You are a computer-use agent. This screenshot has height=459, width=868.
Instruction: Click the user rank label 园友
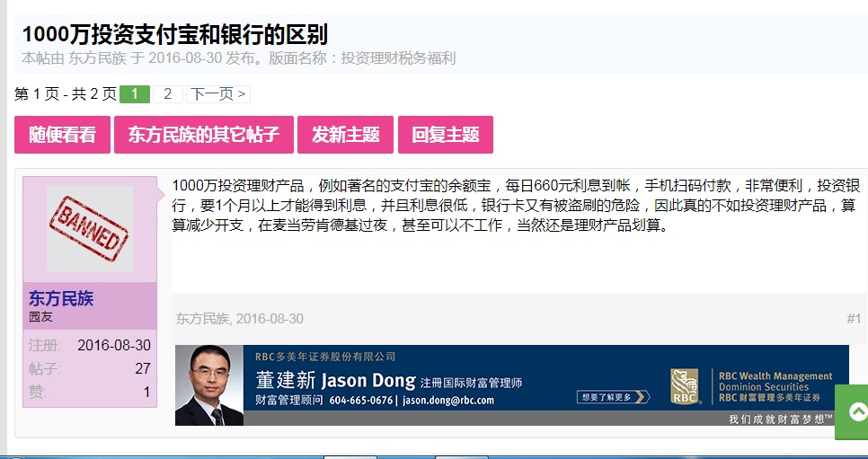(x=40, y=317)
